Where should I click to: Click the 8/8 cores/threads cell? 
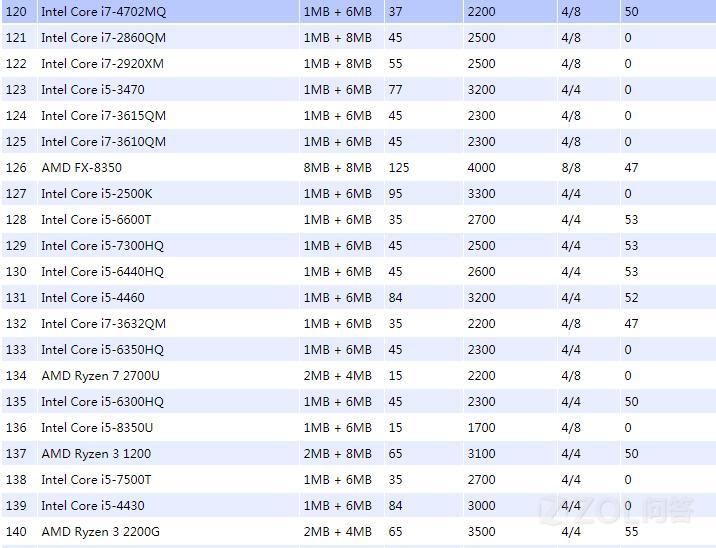[x=570, y=167]
